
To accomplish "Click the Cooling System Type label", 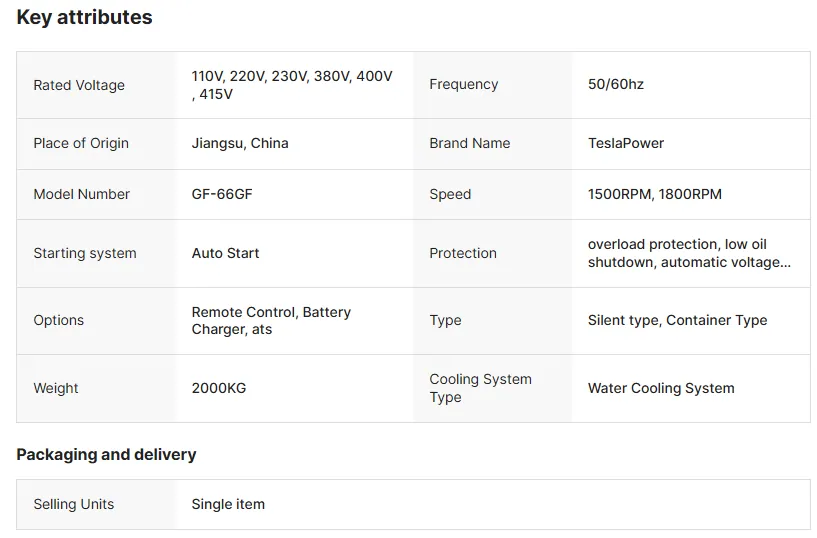I will 480,388.
